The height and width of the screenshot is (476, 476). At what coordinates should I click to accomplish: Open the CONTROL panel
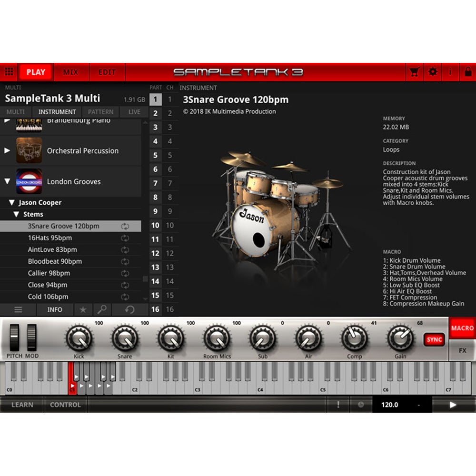pos(66,405)
